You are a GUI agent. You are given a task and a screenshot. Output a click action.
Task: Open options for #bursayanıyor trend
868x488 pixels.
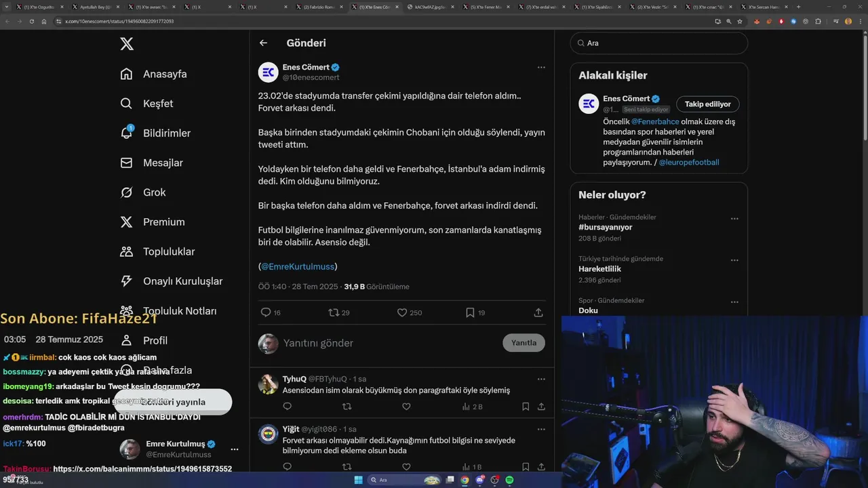[734, 218]
